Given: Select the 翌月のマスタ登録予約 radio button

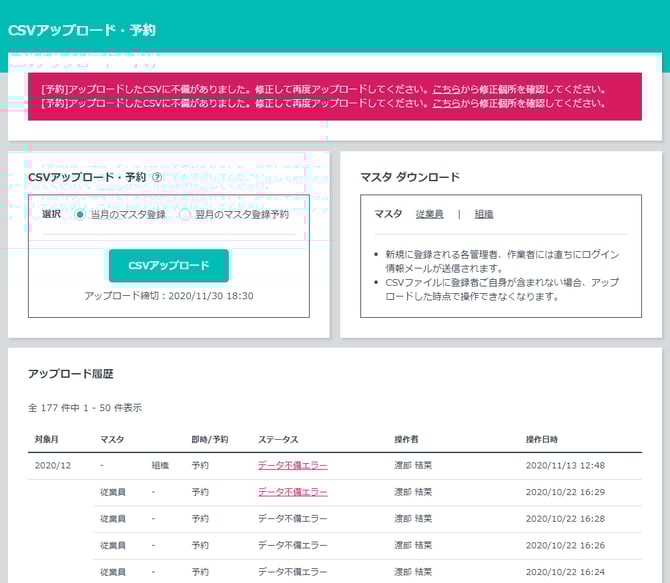Looking at the screenshot, I should (185, 215).
